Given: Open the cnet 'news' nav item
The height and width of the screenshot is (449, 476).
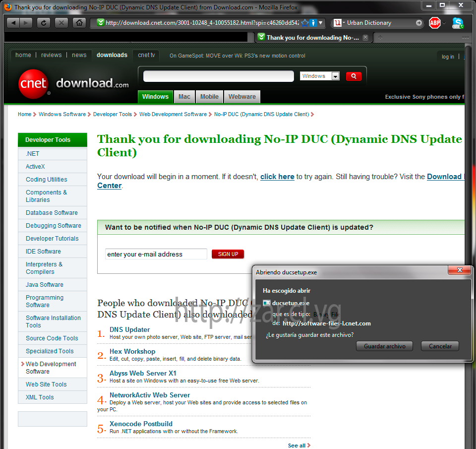Looking at the screenshot, I should [79, 55].
